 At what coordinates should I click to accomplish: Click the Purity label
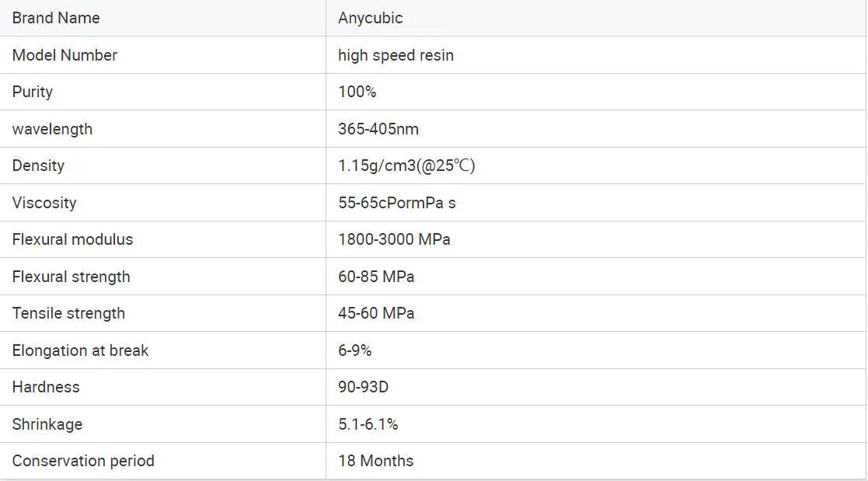(x=33, y=92)
